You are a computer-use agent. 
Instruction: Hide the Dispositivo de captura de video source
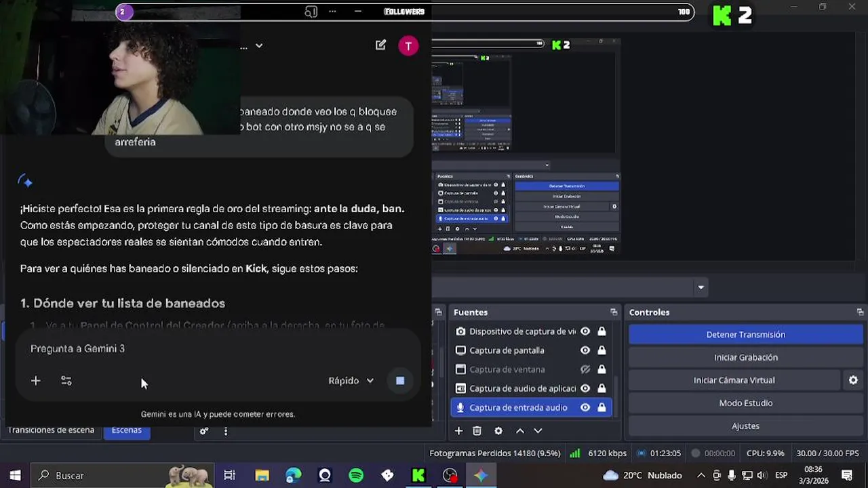coord(585,331)
